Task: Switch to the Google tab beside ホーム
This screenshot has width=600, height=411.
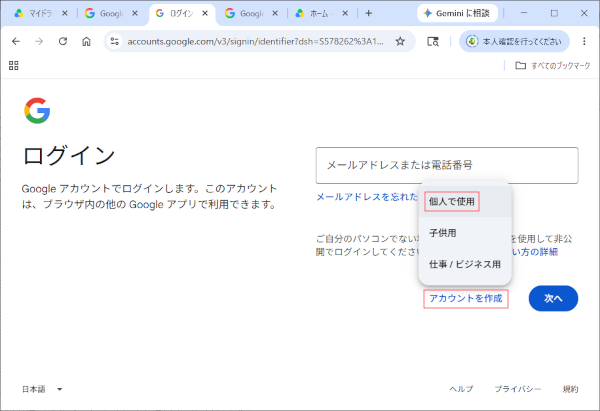Action: click(251, 13)
